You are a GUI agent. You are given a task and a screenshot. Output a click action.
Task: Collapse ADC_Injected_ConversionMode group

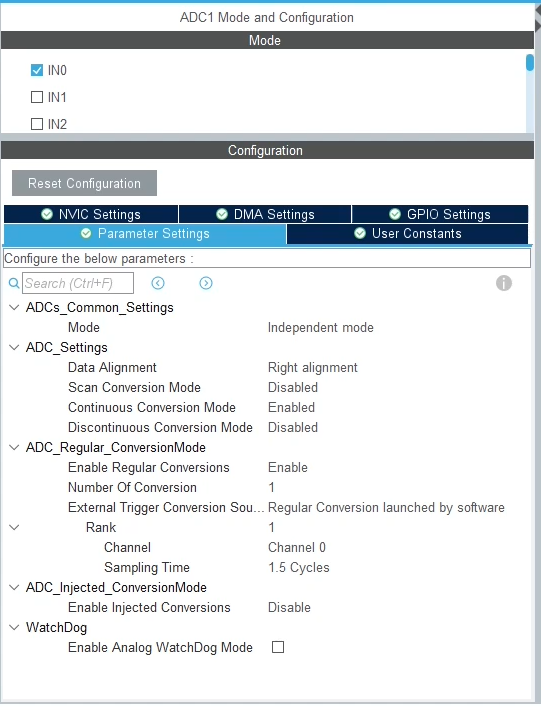(x=14, y=587)
